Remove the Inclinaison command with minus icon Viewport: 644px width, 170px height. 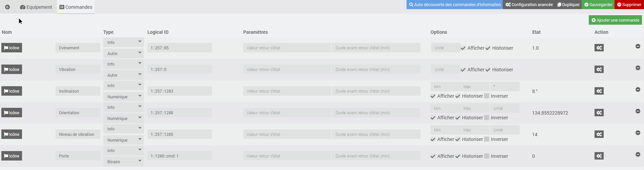(638, 90)
